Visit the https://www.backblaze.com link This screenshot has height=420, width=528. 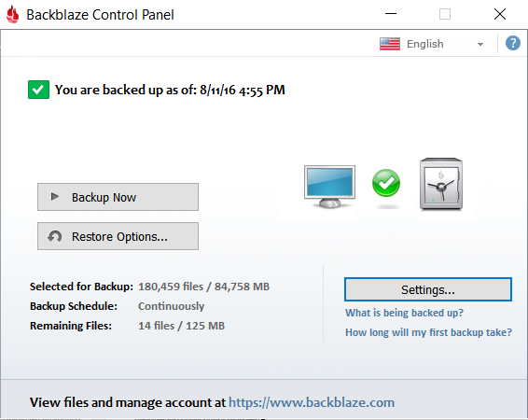tap(312, 402)
